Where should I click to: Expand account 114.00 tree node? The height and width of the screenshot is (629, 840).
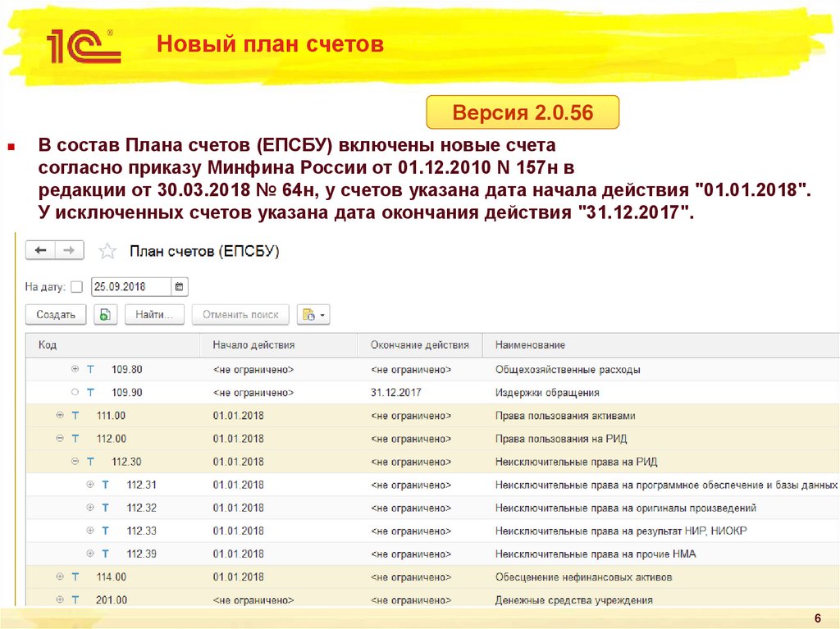click(x=60, y=577)
